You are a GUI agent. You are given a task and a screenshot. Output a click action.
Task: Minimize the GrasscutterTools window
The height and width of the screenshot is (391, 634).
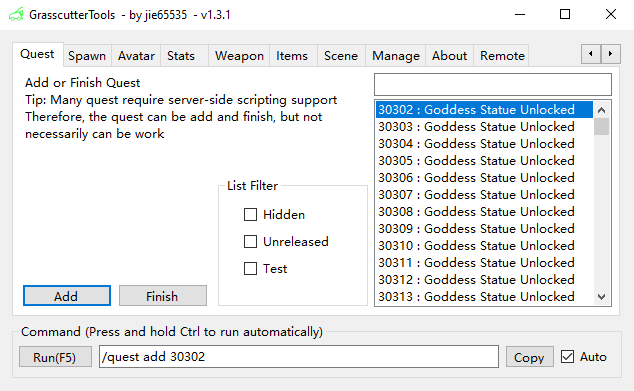pos(520,15)
